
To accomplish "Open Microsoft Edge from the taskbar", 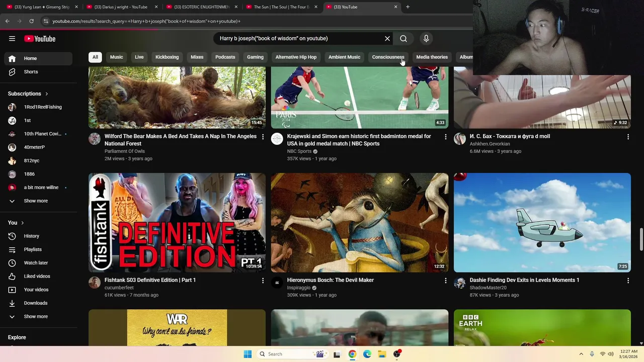I will point(367,354).
